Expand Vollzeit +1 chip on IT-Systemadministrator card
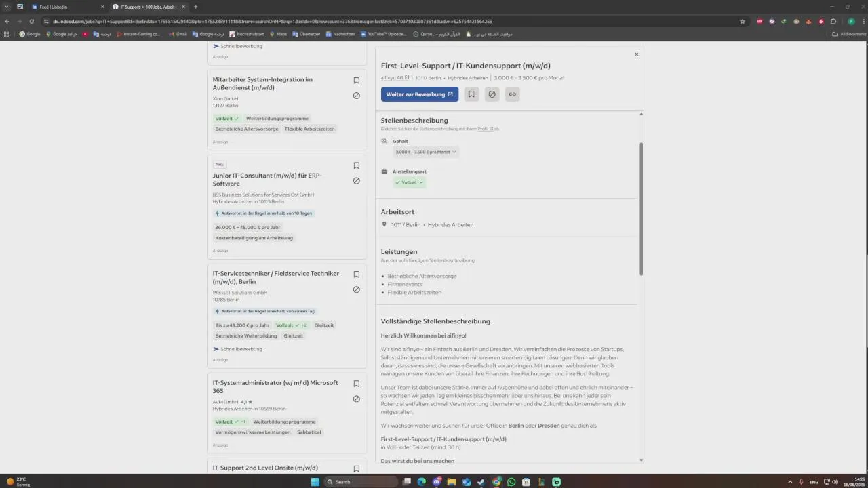The width and height of the screenshot is (868, 488). [231, 422]
